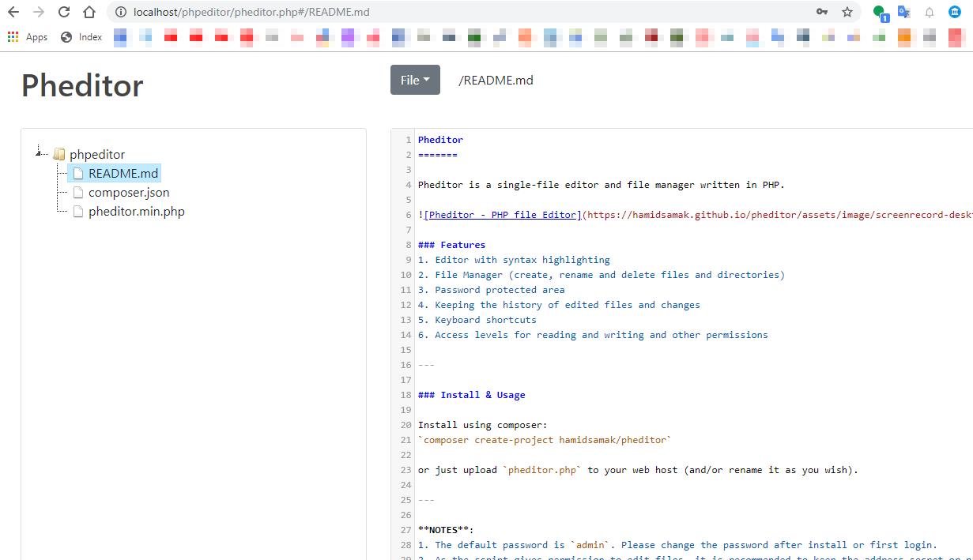Click line number 27 in the gutter

point(405,530)
